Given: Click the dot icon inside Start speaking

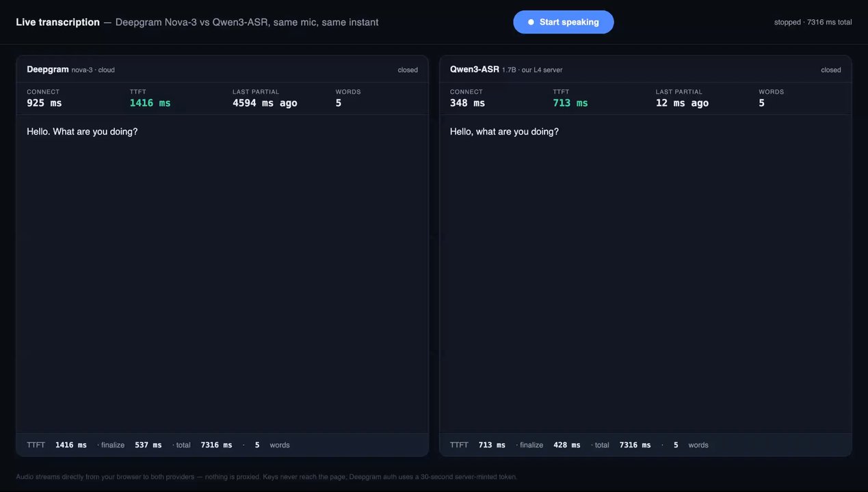Looking at the screenshot, I should [531, 22].
